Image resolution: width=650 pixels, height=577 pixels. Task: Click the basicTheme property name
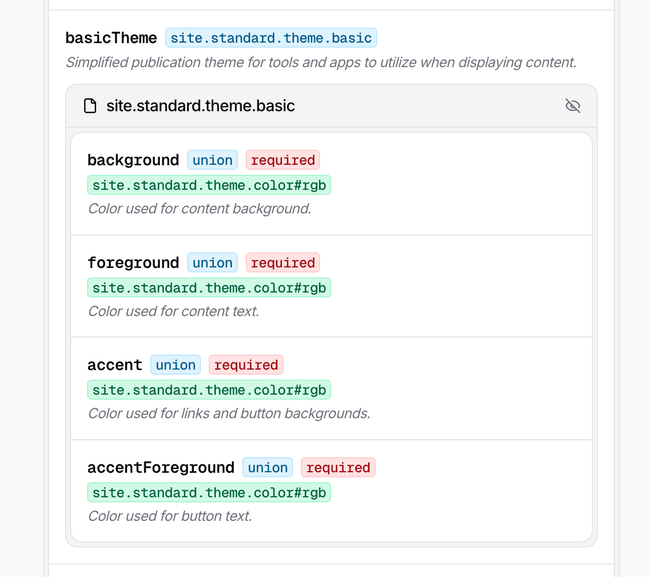111,38
